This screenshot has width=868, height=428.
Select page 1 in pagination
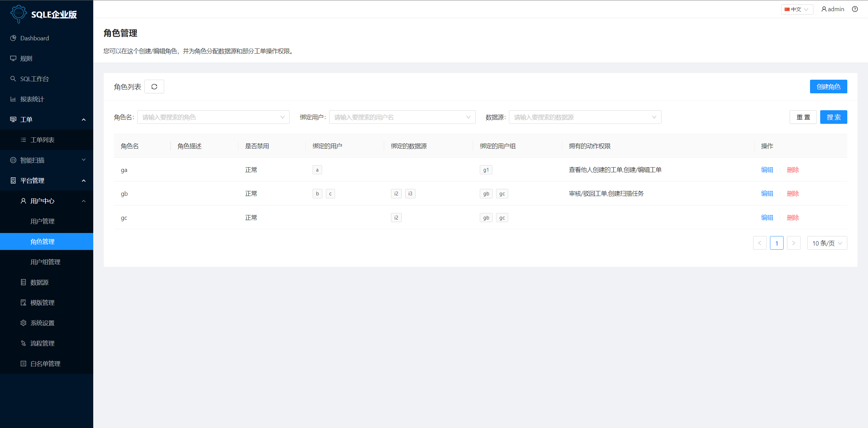point(776,243)
